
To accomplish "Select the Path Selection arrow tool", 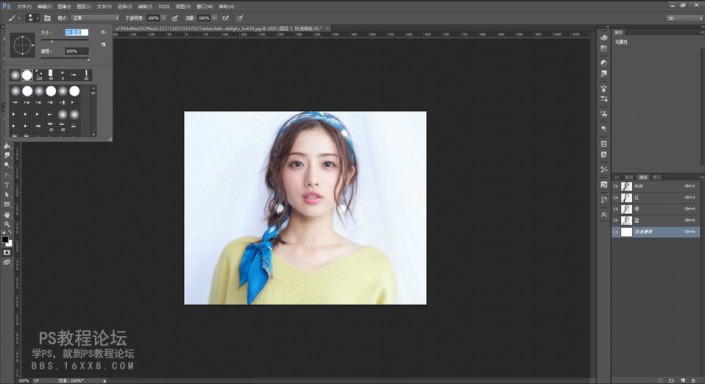I will [x=7, y=195].
